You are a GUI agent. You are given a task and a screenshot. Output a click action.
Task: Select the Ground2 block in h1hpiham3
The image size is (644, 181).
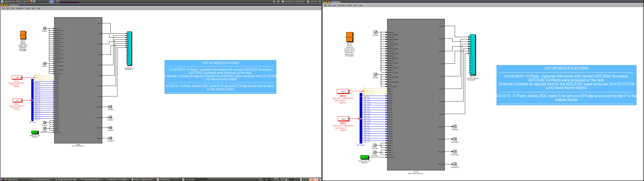tap(375, 32)
